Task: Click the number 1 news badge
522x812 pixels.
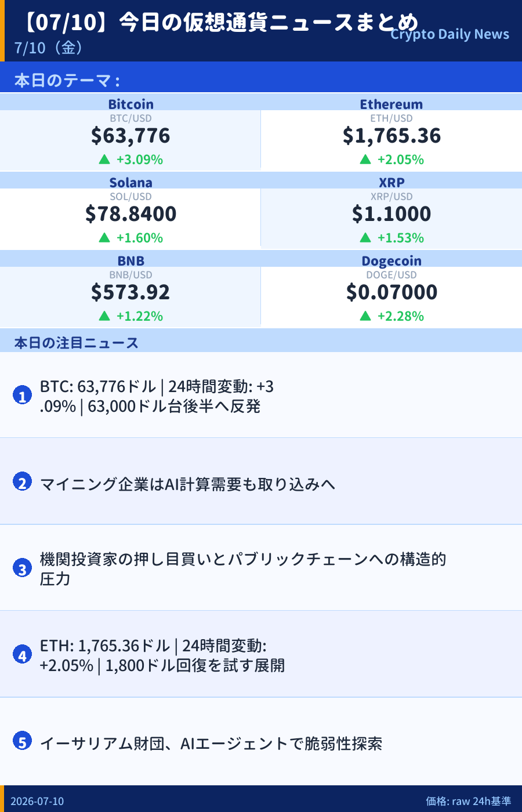Action: coord(22,396)
